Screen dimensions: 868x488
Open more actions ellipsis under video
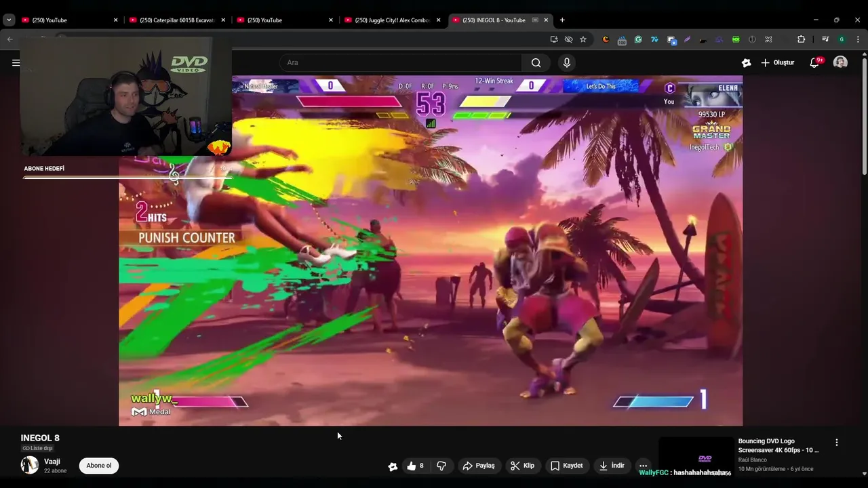point(644,466)
